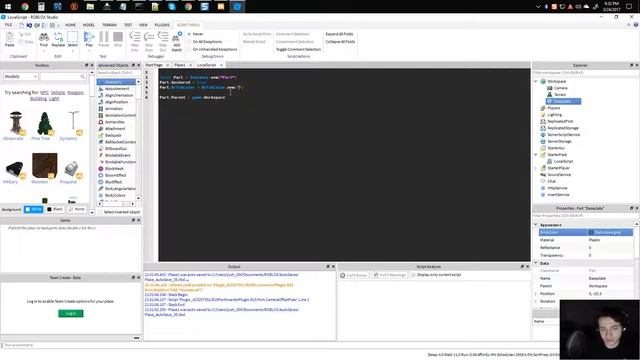Click Expand All Folds
This screenshot has width=640, height=360.
click(339, 34)
